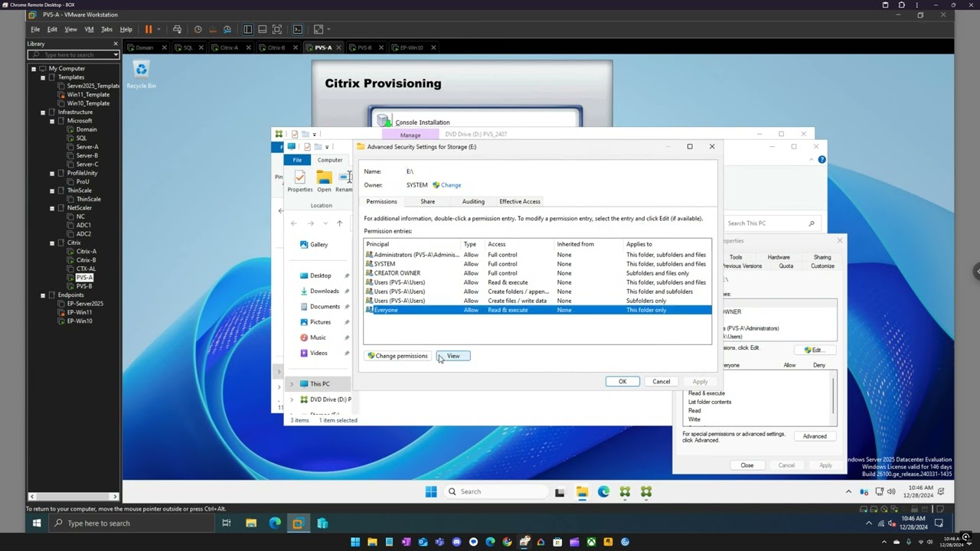980x551 pixels.
Task: Collapse the Endpoints folder in Library tree
Action: tap(43, 295)
